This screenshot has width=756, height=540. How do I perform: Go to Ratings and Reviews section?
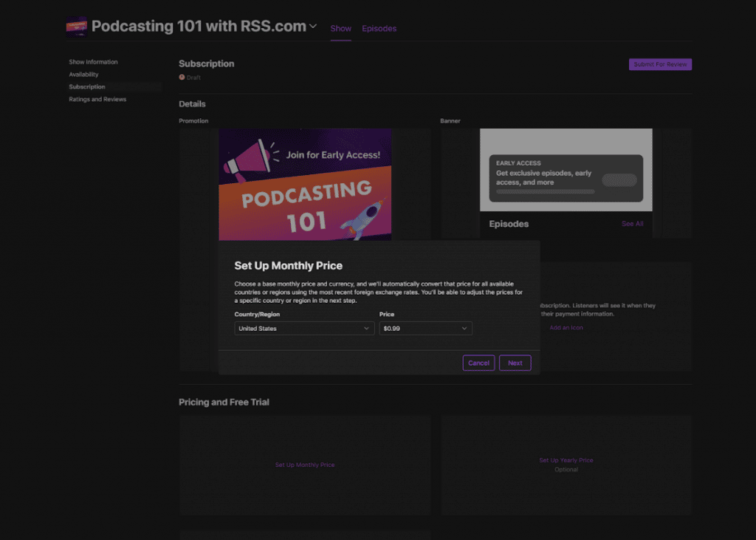tap(97, 100)
